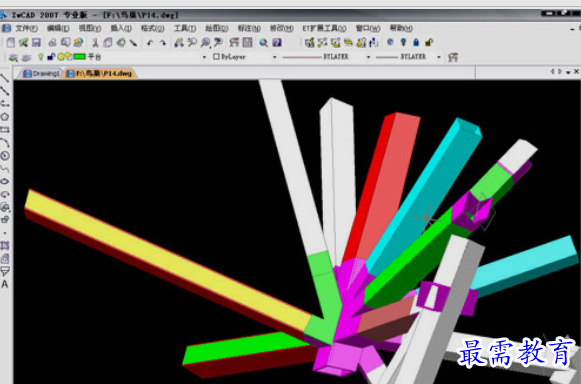Click the green layer color swatch
The width and height of the screenshot is (581, 384).
[79, 57]
